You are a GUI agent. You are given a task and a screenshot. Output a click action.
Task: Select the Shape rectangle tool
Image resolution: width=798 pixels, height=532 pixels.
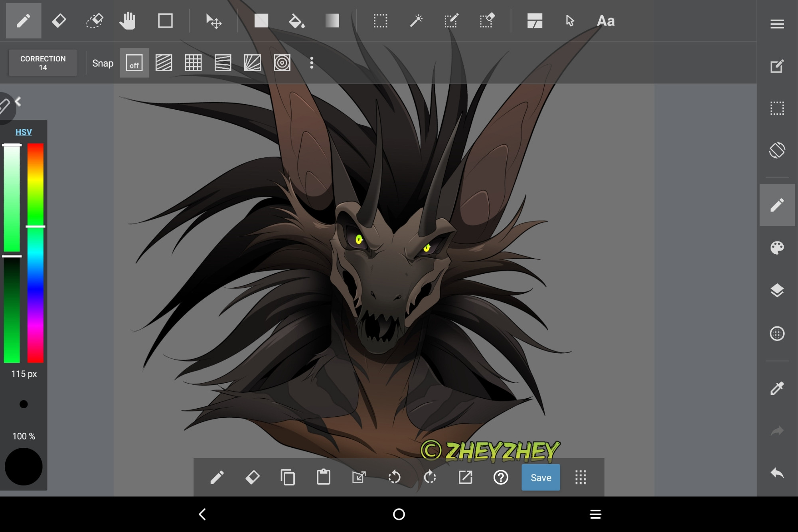pos(165,21)
